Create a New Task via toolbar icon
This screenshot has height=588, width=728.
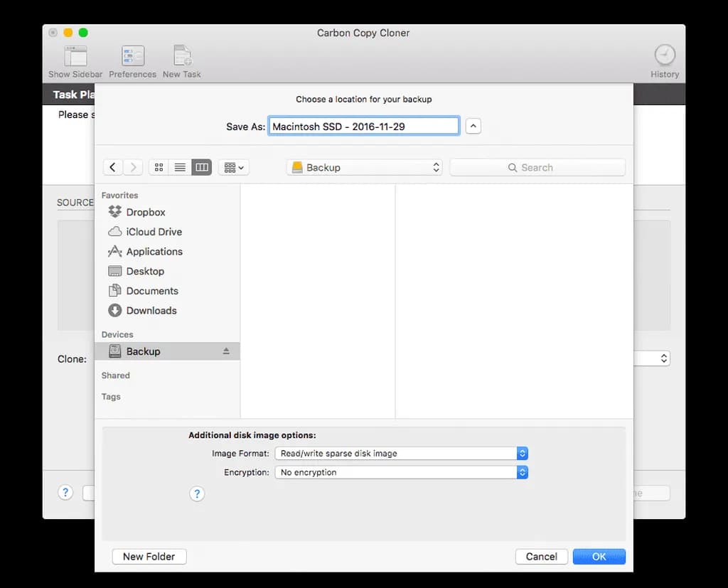[x=182, y=57]
